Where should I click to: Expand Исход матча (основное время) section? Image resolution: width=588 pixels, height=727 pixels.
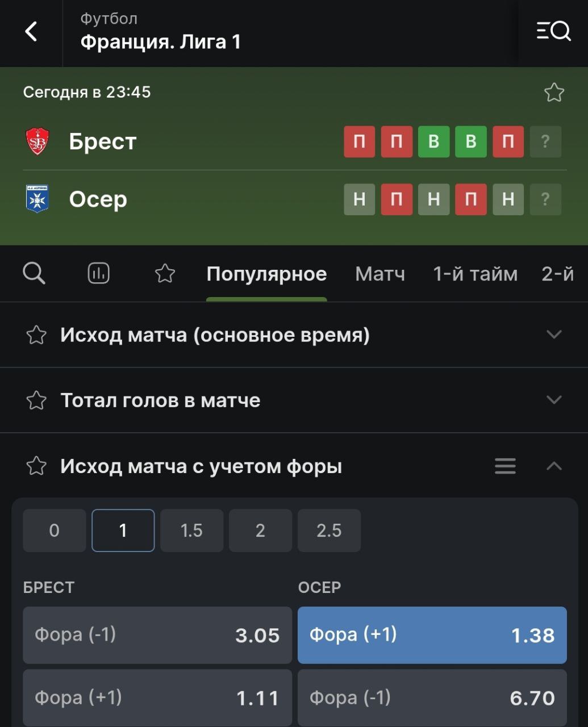pyautogui.click(x=554, y=335)
